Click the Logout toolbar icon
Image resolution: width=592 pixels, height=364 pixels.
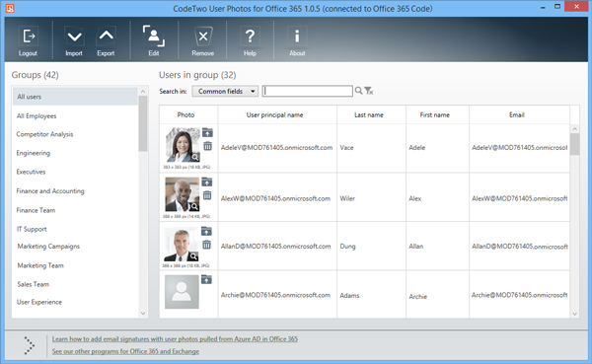pyautogui.click(x=29, y=40)
